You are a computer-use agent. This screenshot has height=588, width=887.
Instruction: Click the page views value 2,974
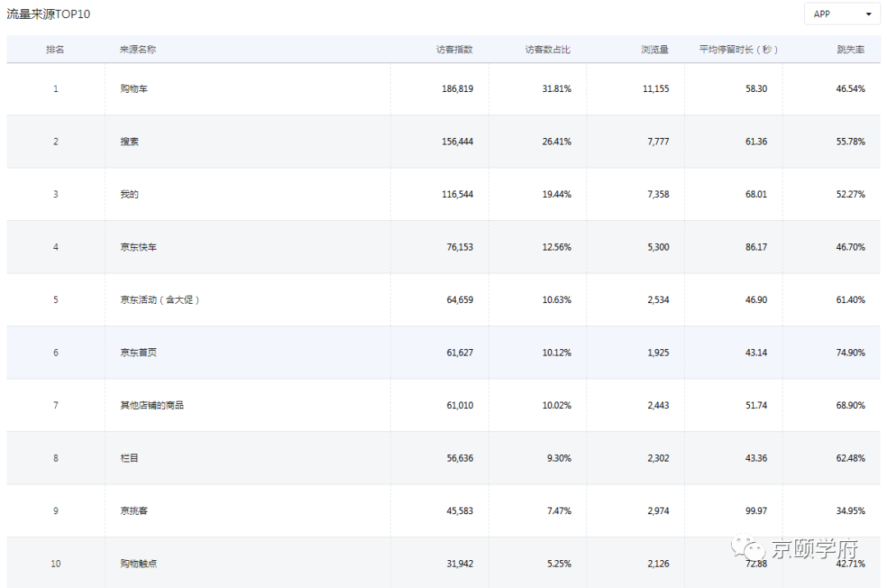click(x=658, y=511)
